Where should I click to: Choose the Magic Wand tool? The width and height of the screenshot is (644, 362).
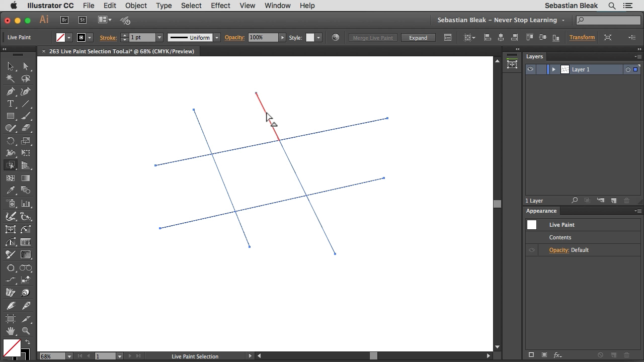pos(11,78)
